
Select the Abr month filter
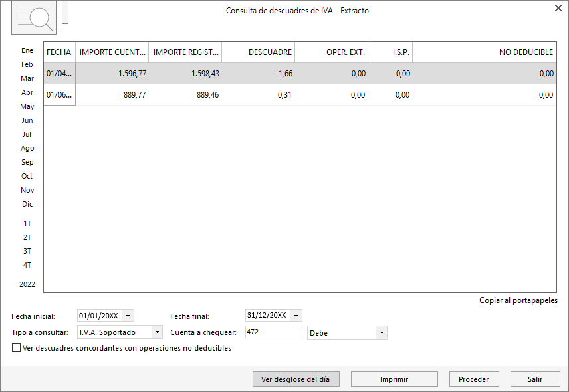click(x=27, y=92)
